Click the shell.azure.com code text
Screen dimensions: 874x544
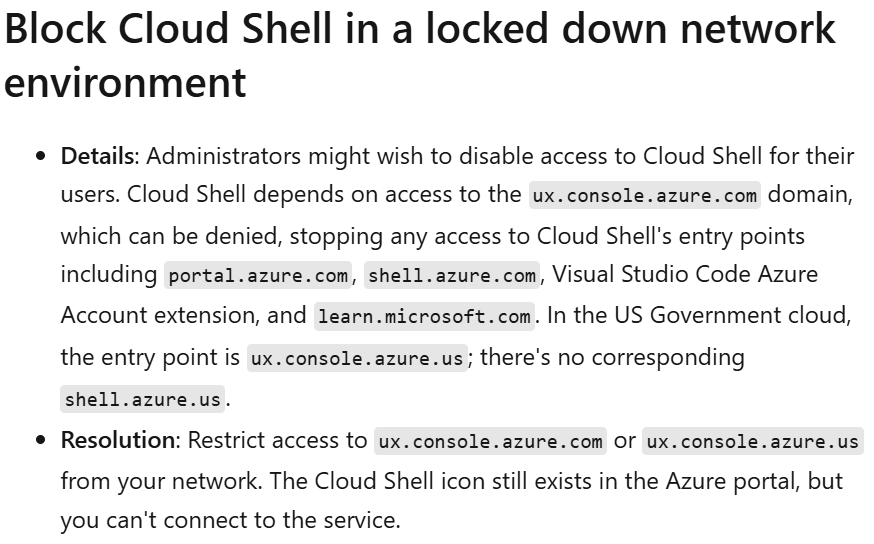(453, 275)
